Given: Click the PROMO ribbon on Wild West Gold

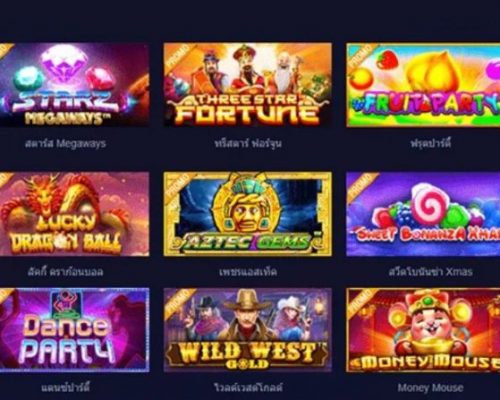Looking at the screenshot, I should tap(178, 303).
